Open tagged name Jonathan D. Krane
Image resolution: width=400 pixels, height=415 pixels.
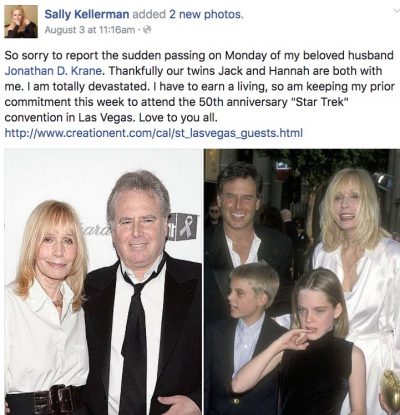click(53, 71)
